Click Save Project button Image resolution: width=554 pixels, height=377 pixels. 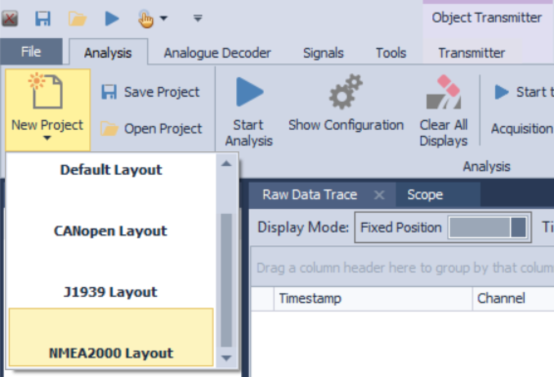[x=151, y=92]
